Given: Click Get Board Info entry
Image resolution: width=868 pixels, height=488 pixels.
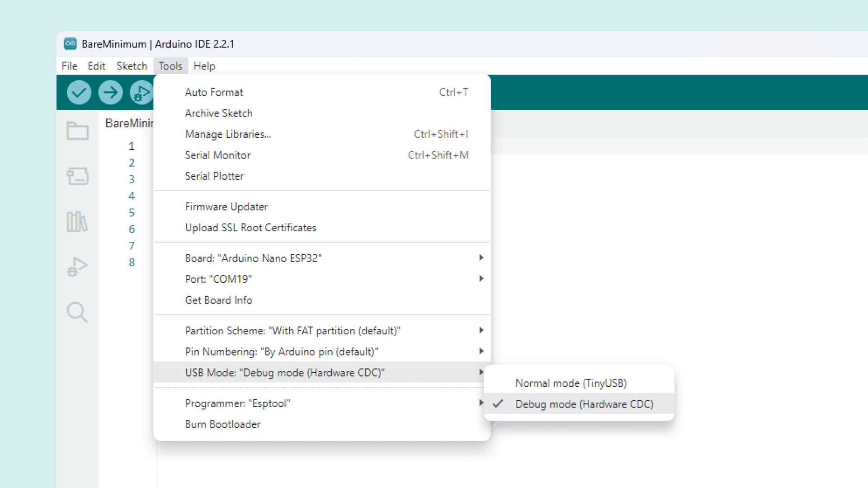Looking at the screenshot, I should click(x=218, y=300).
